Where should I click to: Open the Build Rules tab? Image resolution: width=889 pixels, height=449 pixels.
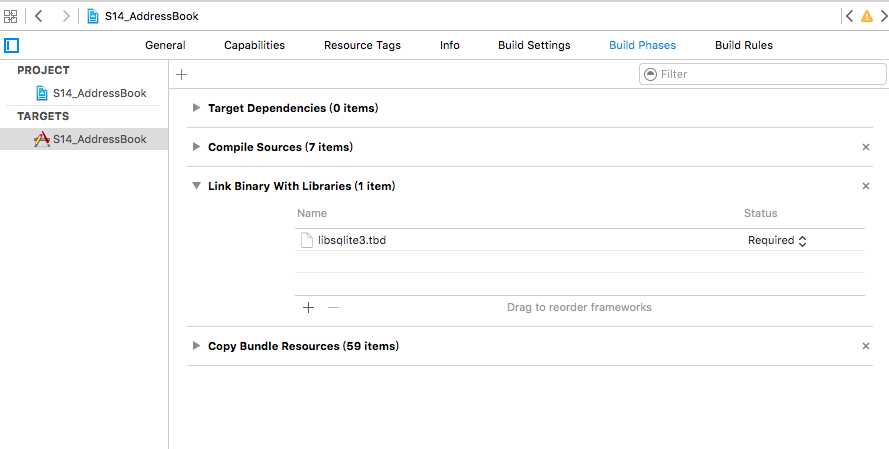[x=743, y=45]
